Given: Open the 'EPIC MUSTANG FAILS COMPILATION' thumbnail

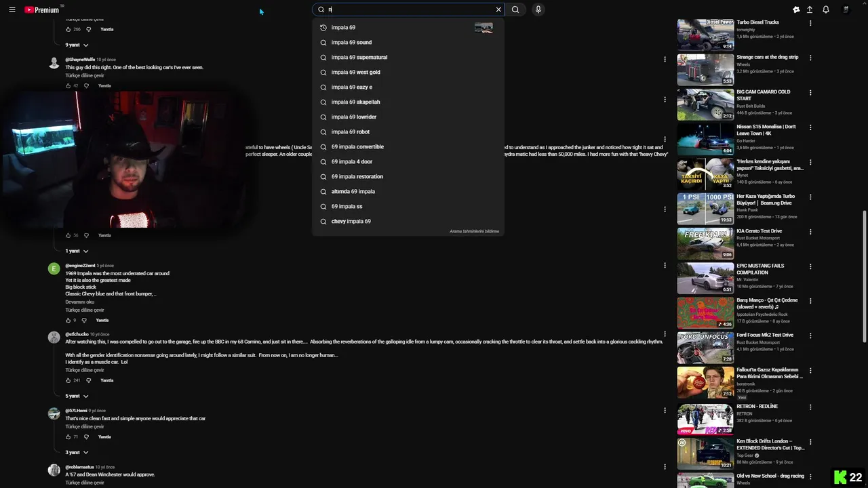Looking at the screenshot, I should pyautogui.click(x=705, y=278).
